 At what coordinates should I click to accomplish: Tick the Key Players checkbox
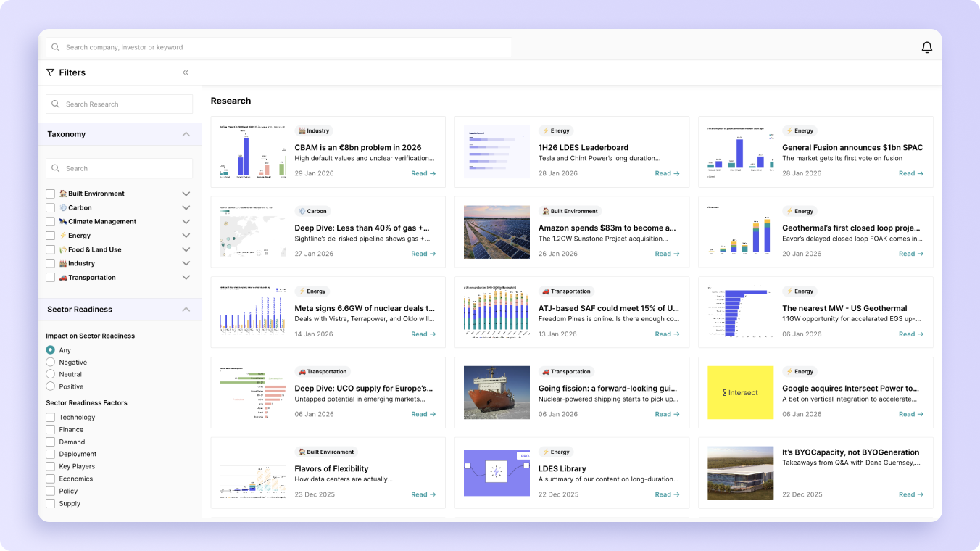point(51,467)
